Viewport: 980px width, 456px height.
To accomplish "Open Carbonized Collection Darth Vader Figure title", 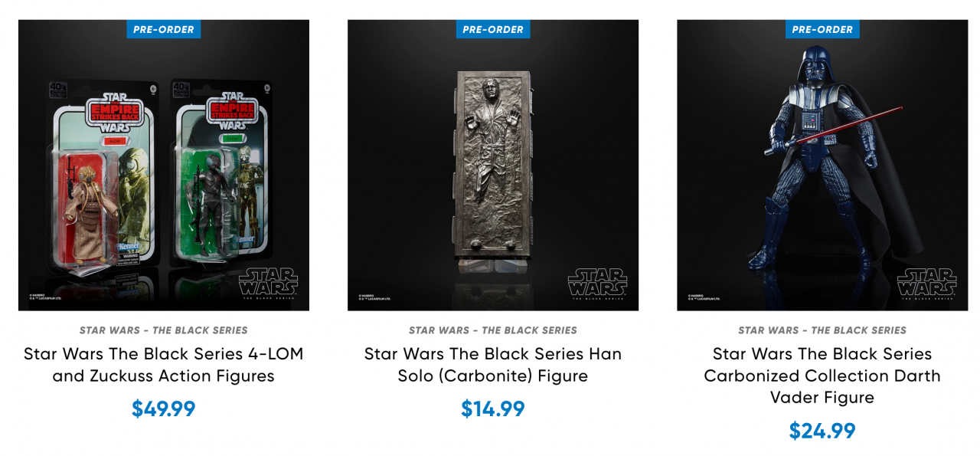I will click(822, 376).
